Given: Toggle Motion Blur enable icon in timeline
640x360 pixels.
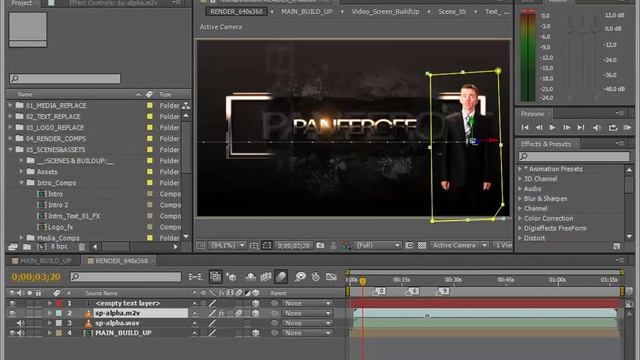Looking at the screenshot, I should [281, 277].
